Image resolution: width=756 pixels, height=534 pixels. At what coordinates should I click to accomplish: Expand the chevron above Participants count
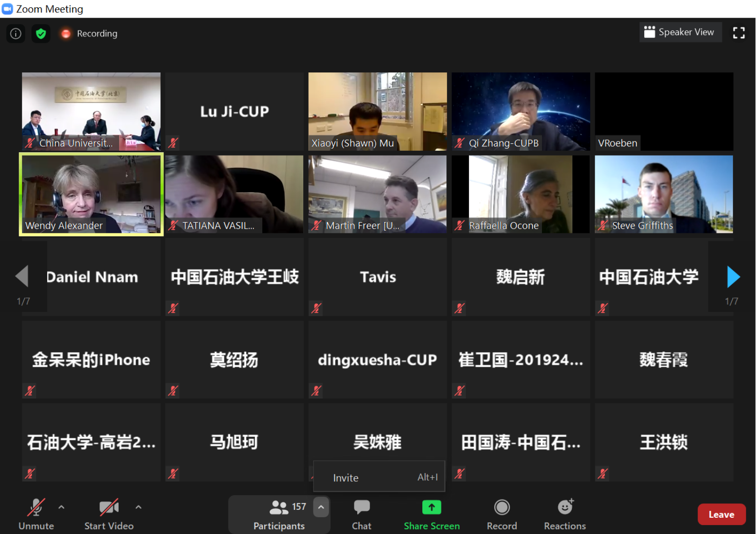tap(321, 507)
